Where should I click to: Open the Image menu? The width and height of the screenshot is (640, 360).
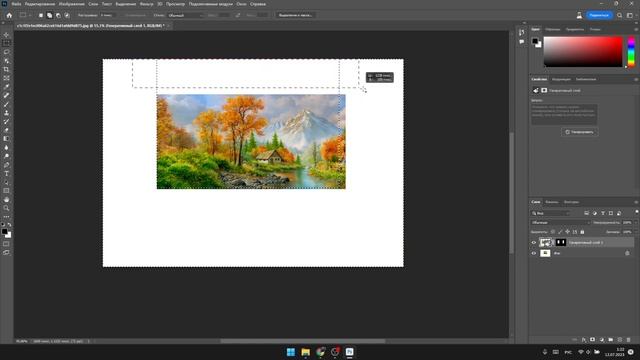(72, 4)
